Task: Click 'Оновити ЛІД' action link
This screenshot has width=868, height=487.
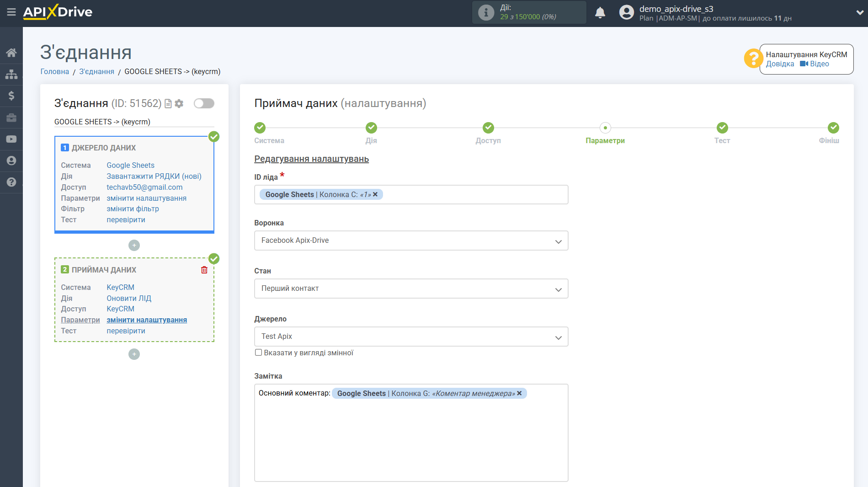Action: (129, 298)
